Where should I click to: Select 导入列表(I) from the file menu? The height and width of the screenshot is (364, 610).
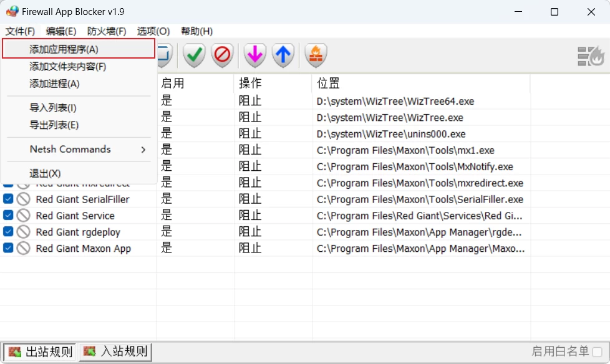[79, 108]
